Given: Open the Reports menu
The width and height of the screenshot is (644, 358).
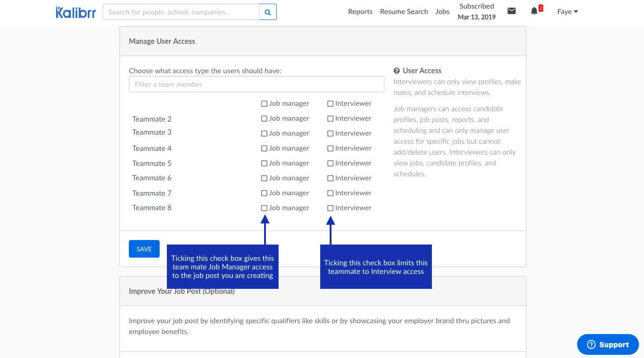Looking at the screenshot, I should 360,12.
